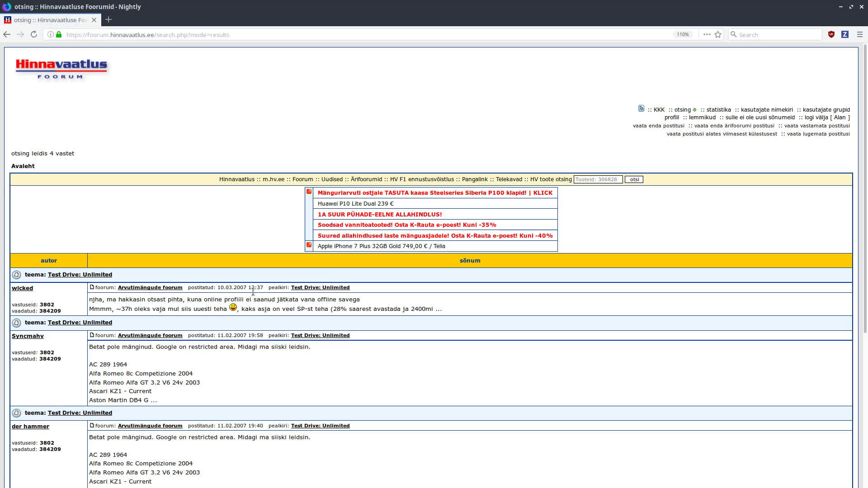Expand the otsing menu green arrow
Screen dimensions: 868x488
click(695, 110)
